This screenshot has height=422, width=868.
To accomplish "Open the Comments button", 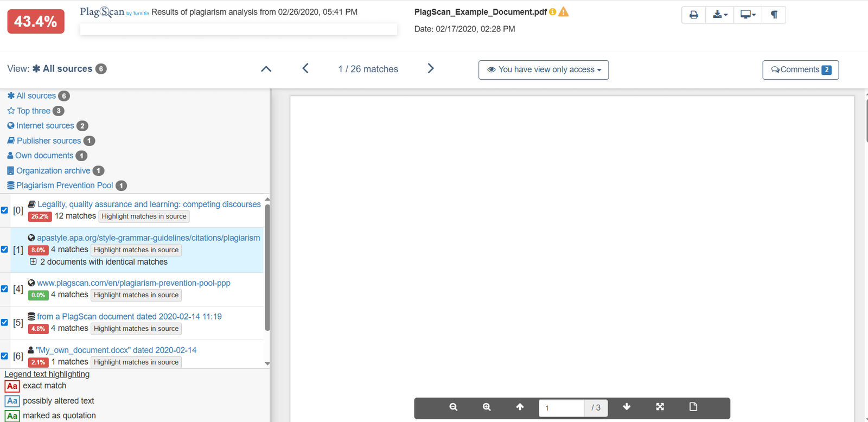I will [x=800, y=69].
